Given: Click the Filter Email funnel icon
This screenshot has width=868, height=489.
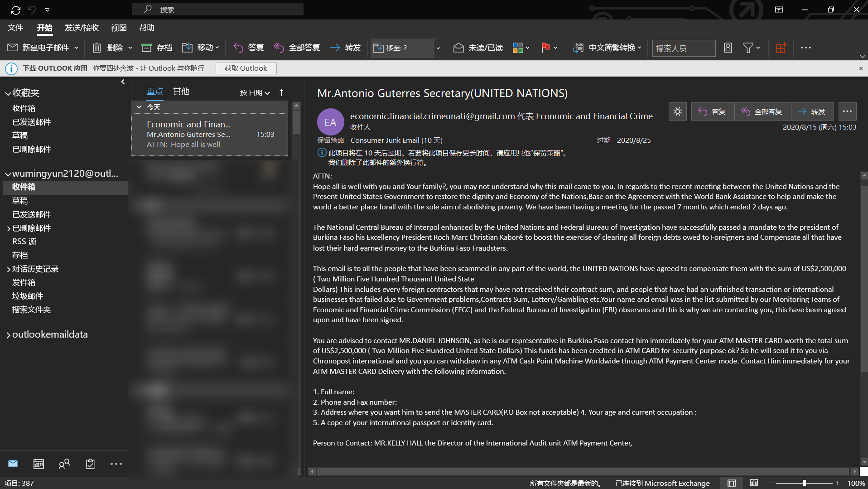Looking at the screenshot, I should click(x=748, y=48).
